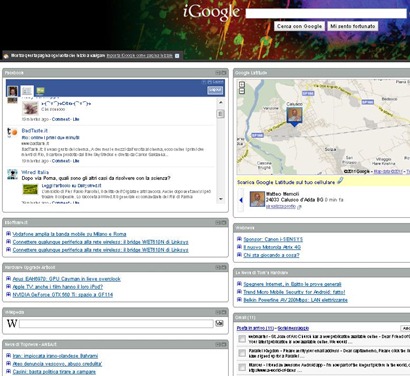Click the Mi sento fortunato button
Screen dimensions: 410x376
coord(352,26)
